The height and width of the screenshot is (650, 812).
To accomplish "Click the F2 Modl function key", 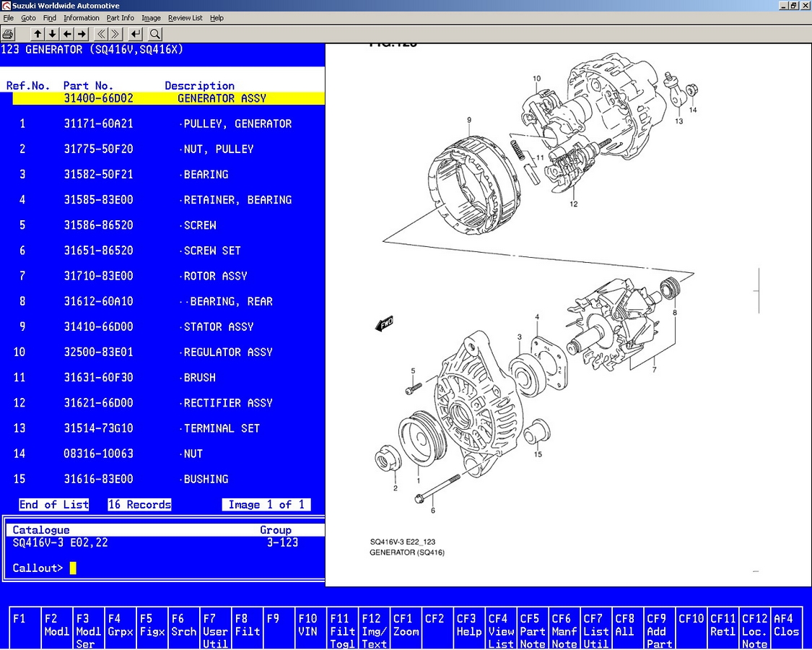I will [57, 628].
